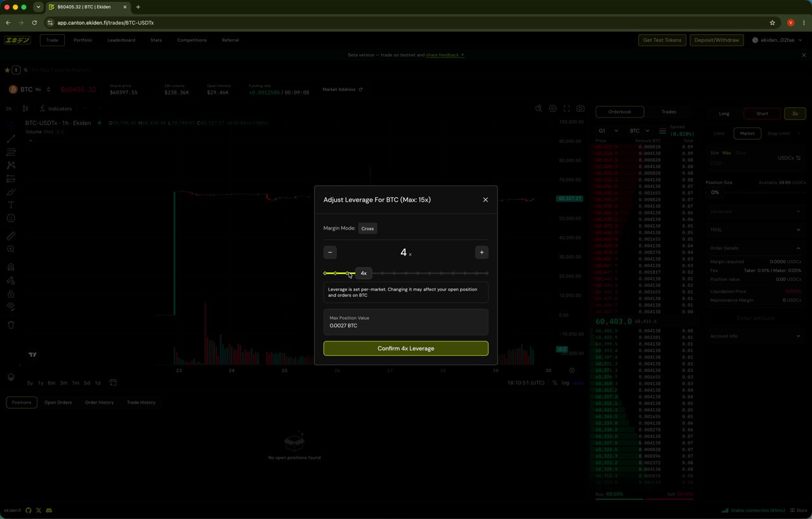The height and width of the screenshot is (519, 812).
Task: Change the 1h chart interval
Action: click(9, 108)
